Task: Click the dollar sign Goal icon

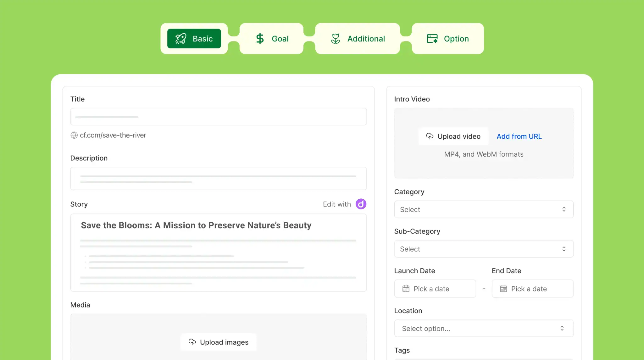Action: point(260,39)
